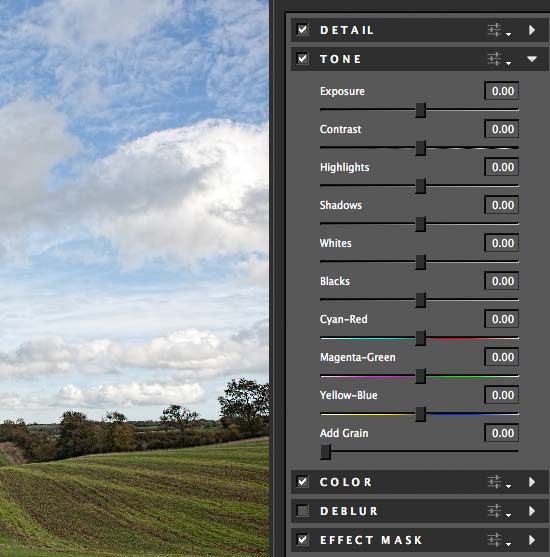Screen dimensions: 550x557
Task: Open the Tone panel presets icon
Action: [499, 59]
